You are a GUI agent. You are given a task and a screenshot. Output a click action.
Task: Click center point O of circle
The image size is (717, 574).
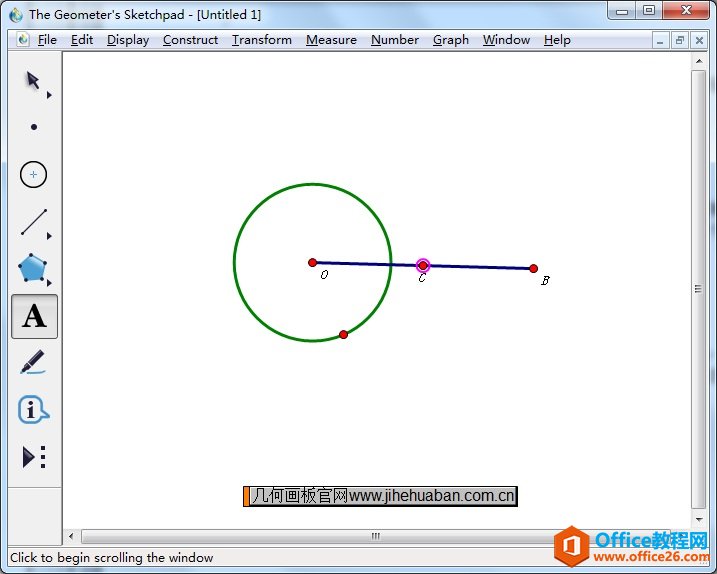(313, 262)
